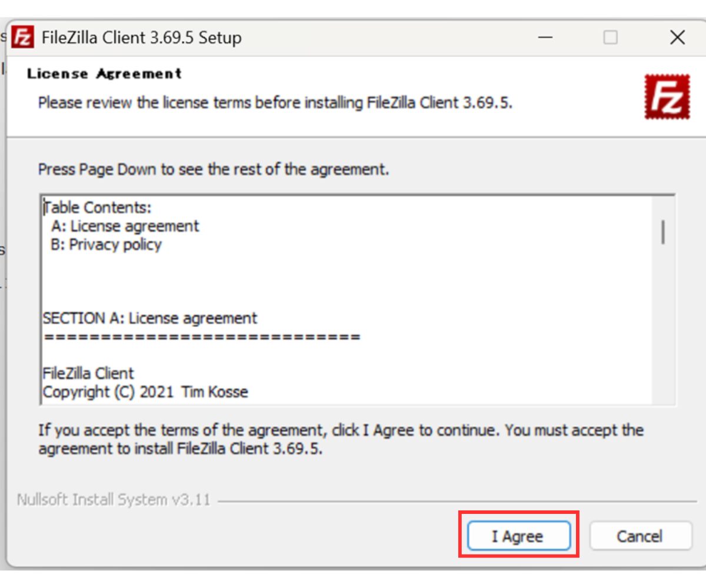Click the FileZilla icon in the title bar
The width and height of the screenshot is (706, 588).
(23, 38)
